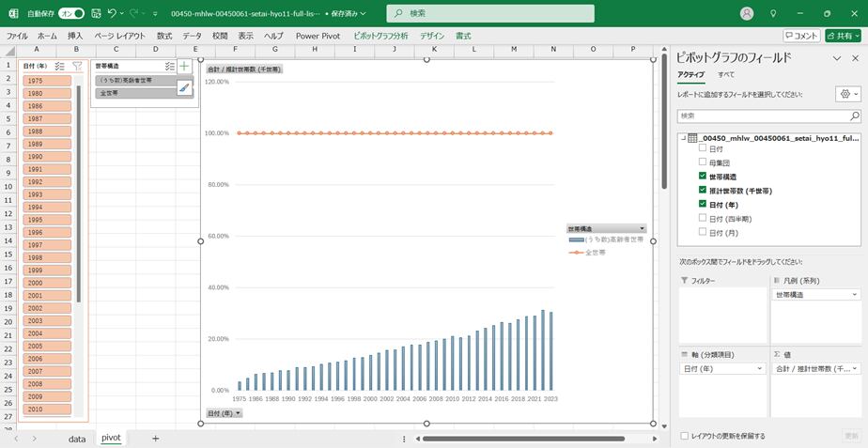Check the 母集団 field checkbox
868x448 pixels.
(703, 162)
